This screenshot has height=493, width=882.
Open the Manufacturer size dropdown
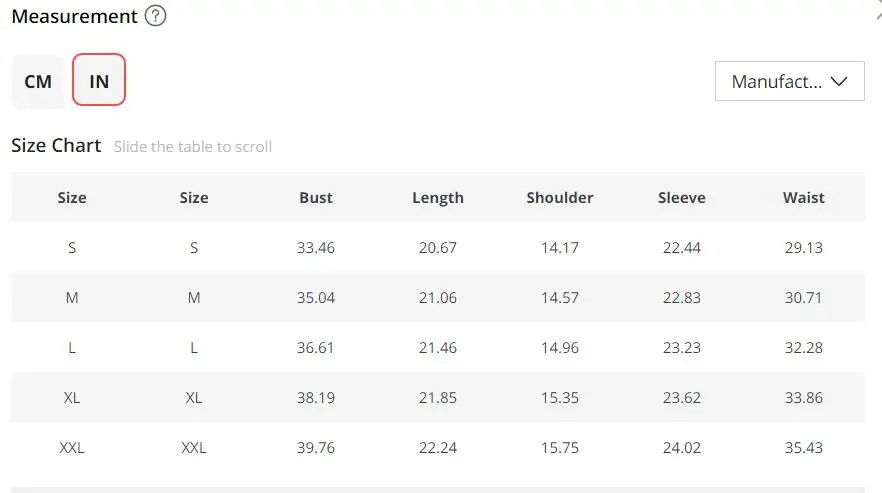789,81
